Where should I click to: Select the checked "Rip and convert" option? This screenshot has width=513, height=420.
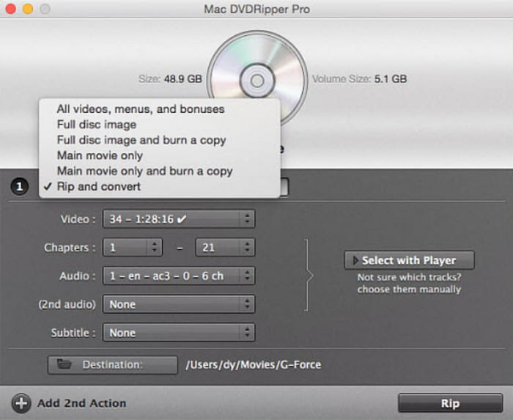coord(159,186)
